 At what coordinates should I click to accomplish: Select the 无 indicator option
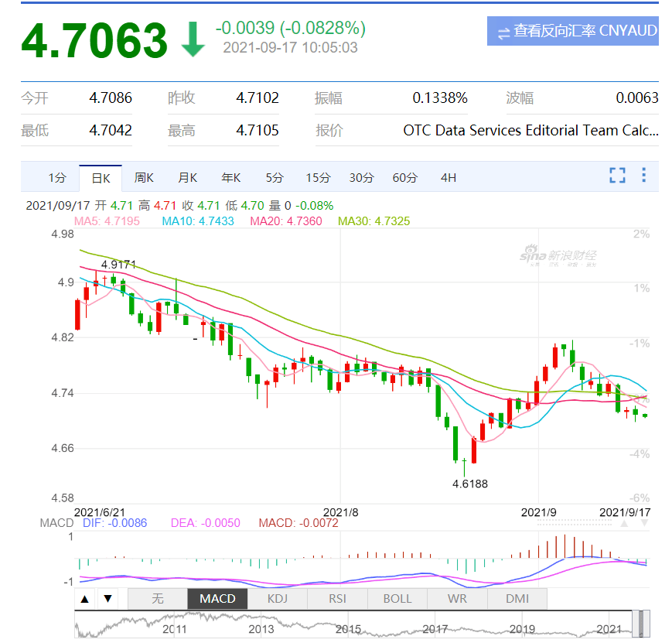click(x=157, y=598)
